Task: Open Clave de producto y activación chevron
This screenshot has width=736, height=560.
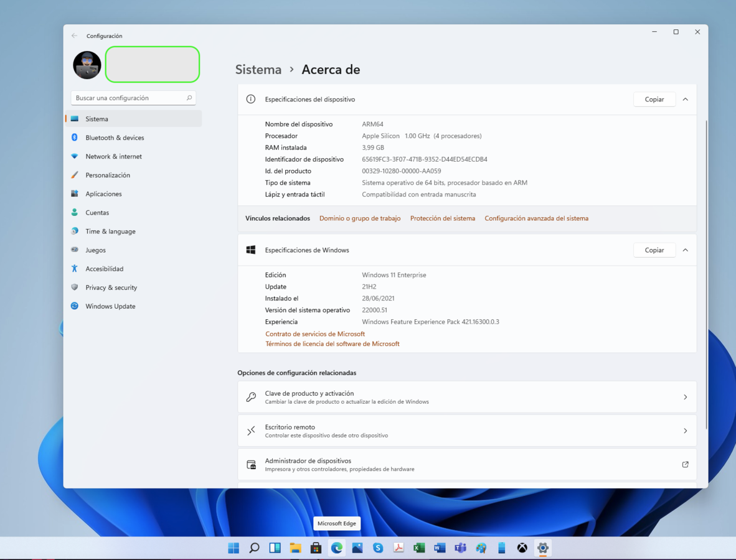Action: (x=686, y=397)
